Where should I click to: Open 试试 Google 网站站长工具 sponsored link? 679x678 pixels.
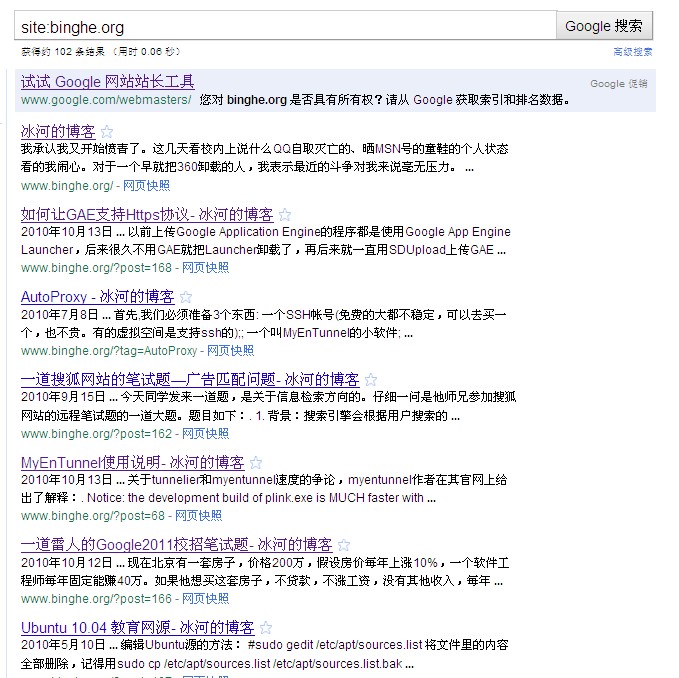[107, 81]
